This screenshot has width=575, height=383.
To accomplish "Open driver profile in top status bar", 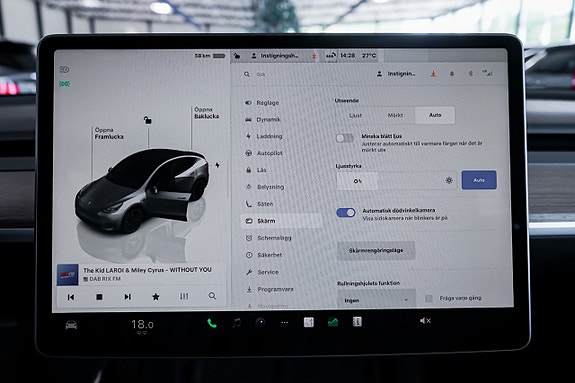I will (275, 56).
